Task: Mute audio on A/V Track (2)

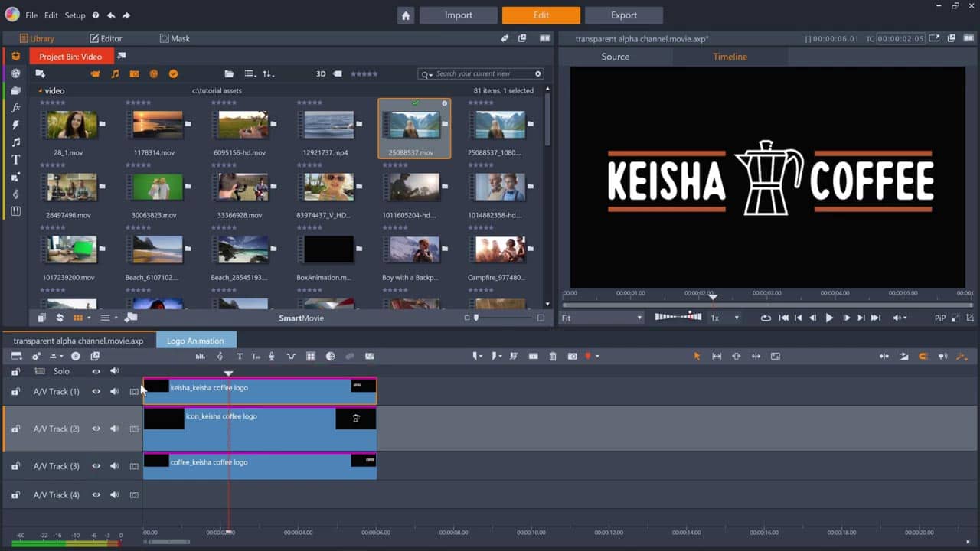Action: (x=115, y=429)
